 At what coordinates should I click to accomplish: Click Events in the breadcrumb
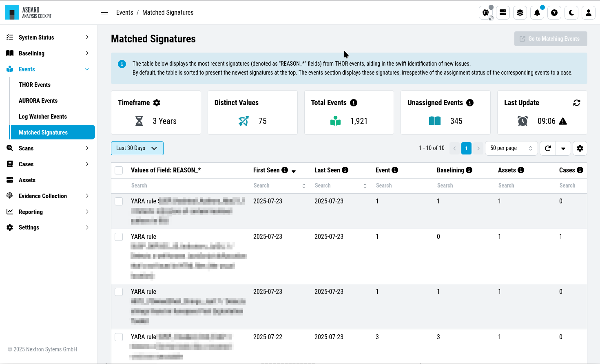click(x=125, y=13)
